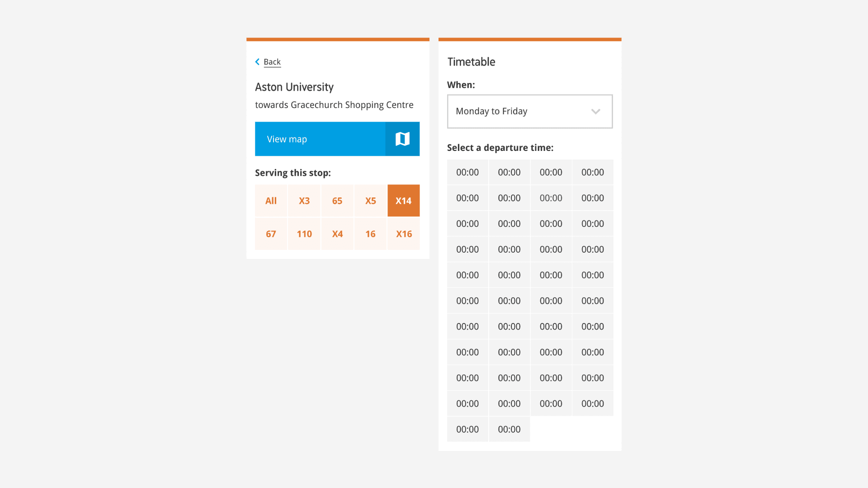Image resolution: width=868 pixels, height=488 pixels.
Task: Select the 67 bus route tab
Action: [271, 234]
